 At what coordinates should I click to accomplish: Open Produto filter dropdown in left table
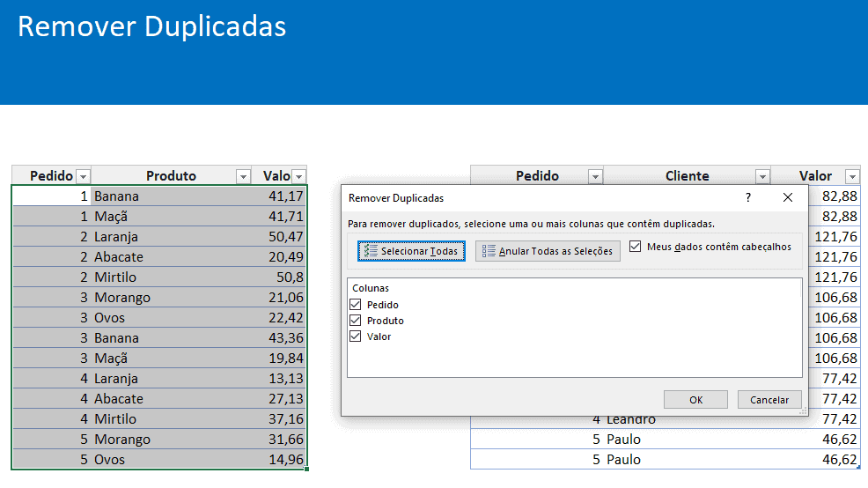pyautogui.click(x=243, y=176)
